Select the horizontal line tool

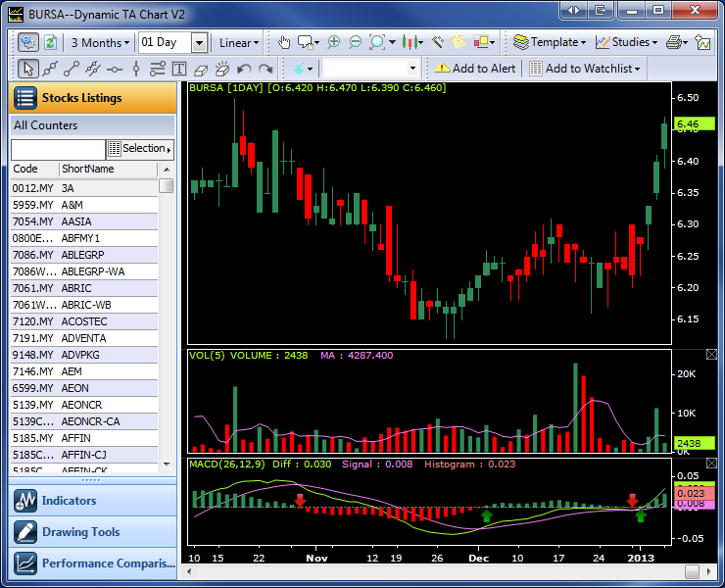coord(115,70)
